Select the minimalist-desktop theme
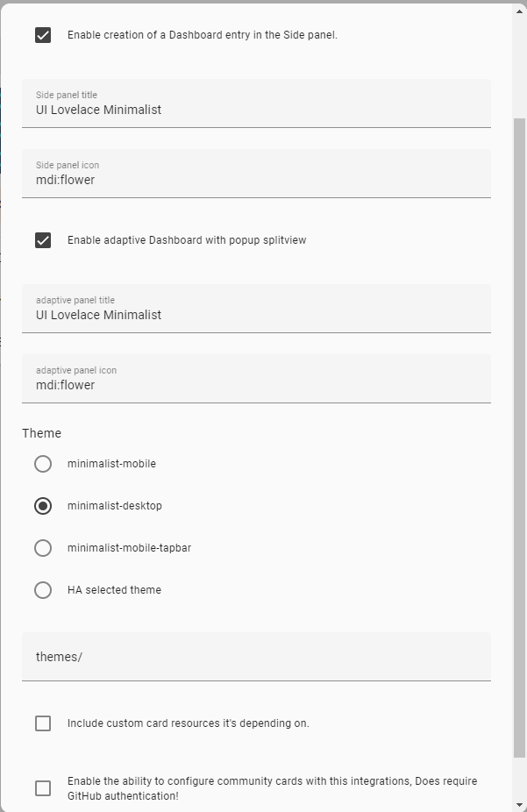Image resolution: width=527 pixels, height=812 pixels. pos(43,505)
